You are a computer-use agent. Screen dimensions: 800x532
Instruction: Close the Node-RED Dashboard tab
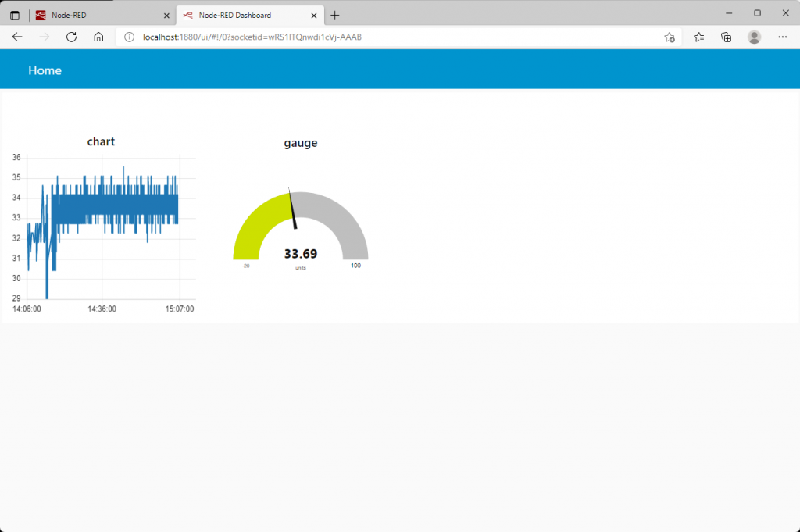point(314,16)
